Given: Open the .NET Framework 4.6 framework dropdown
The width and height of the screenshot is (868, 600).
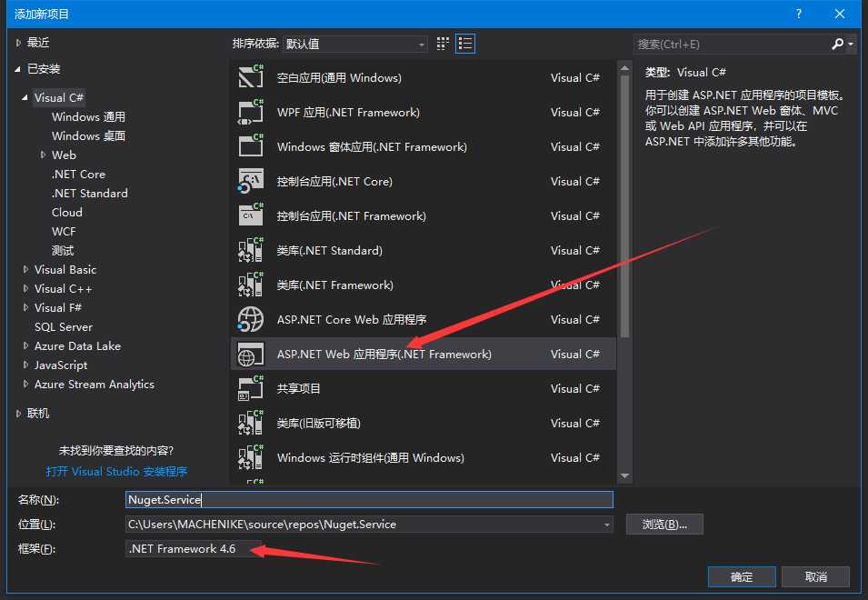Looking at the screenshot, I should 194,548.
